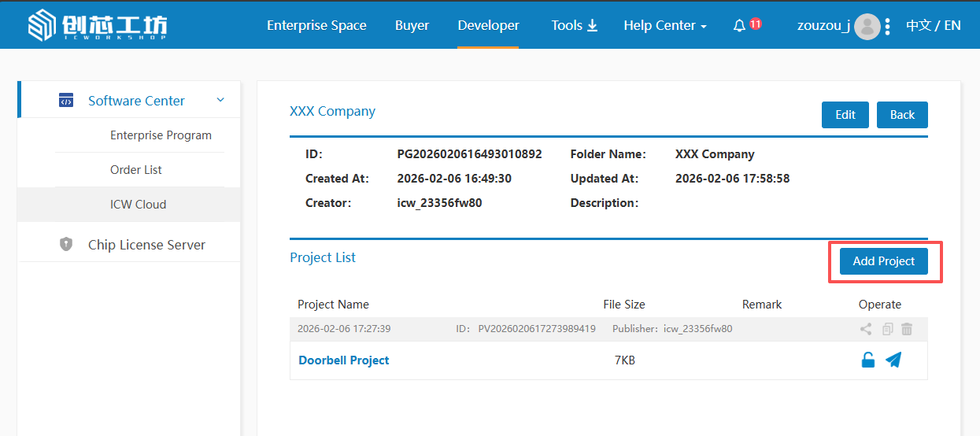The image size is (980, 436).
Task: Click the paper plane publish icon
Action: pyautogui.click(x=893, y=360)
